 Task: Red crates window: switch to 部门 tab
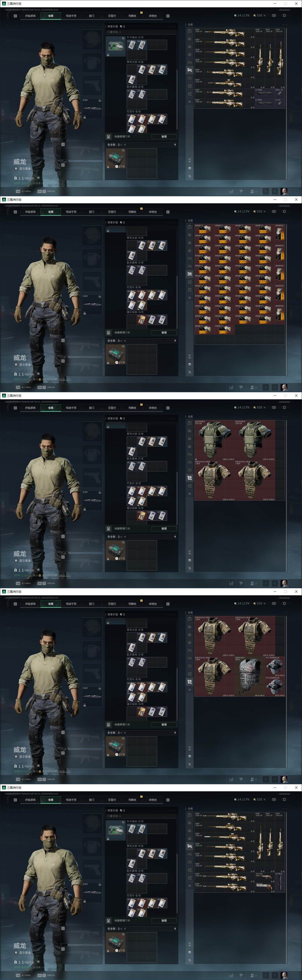92,212
